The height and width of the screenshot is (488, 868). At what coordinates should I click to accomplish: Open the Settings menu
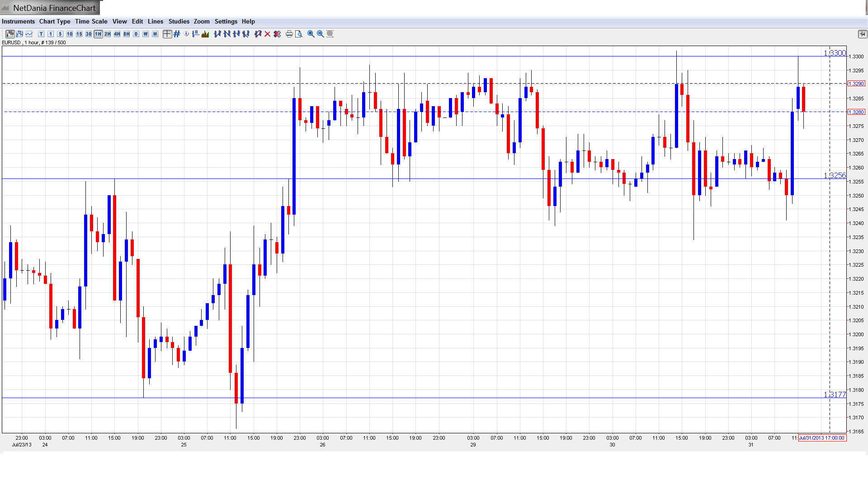coord(226,21)
